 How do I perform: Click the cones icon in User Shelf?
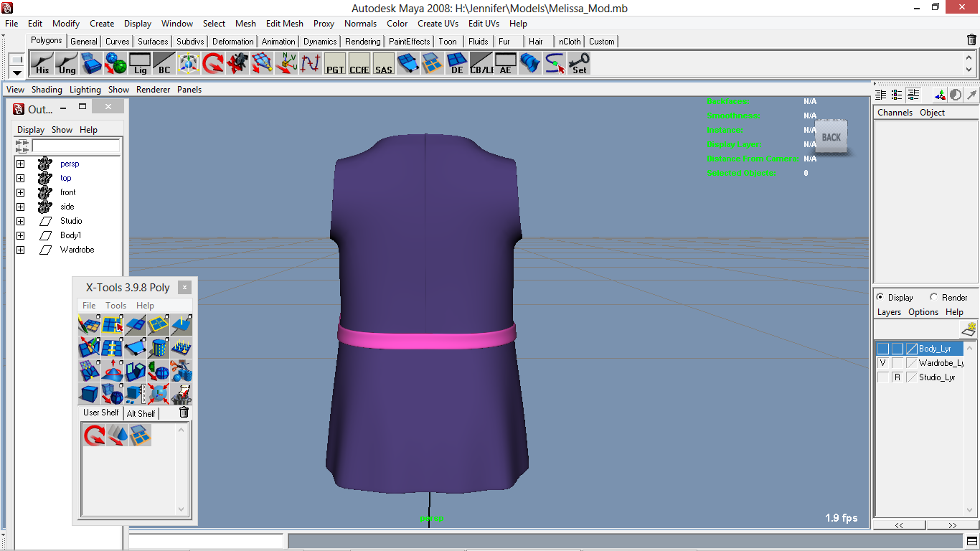(118, 435)
